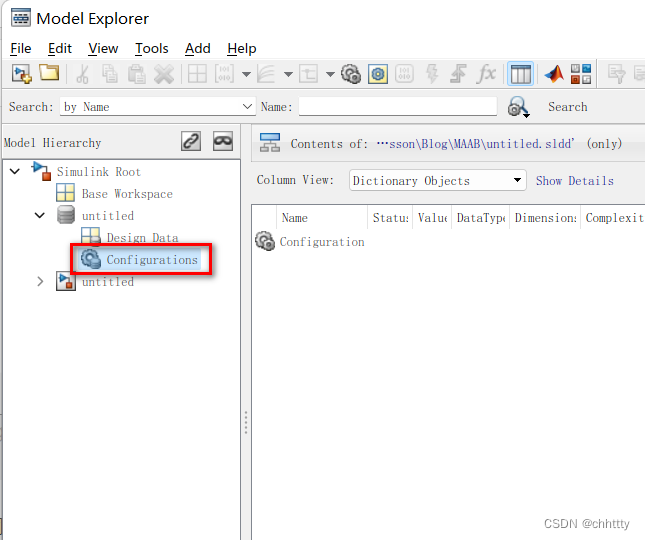
Task: Collapse the Simulink Root tree node
Action: [15, 171]
